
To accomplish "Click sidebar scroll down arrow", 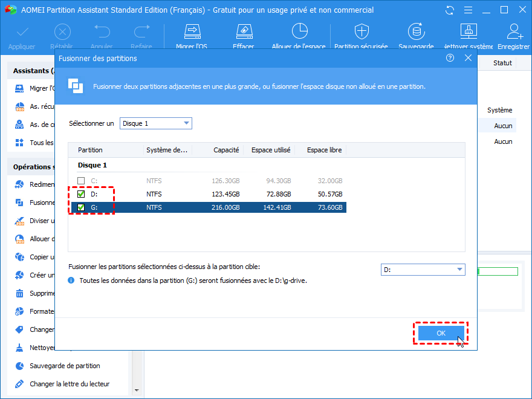I will click(x=137, y=390).
